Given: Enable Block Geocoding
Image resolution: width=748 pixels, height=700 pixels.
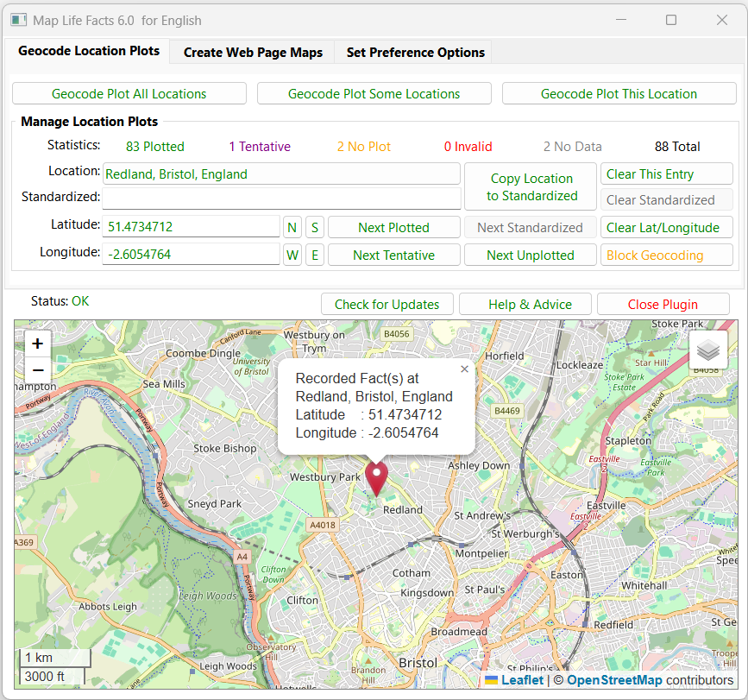Looking at the screenshot, I should pos(666,254).
